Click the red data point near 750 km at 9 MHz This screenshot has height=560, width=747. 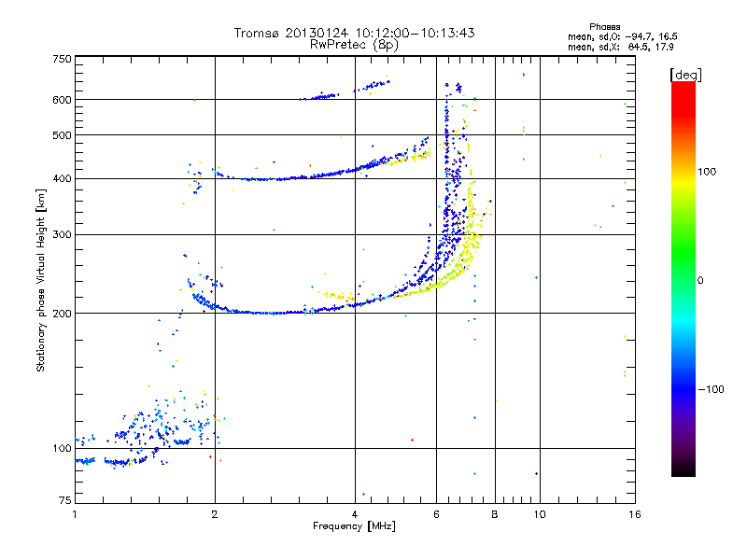(524, 75)
